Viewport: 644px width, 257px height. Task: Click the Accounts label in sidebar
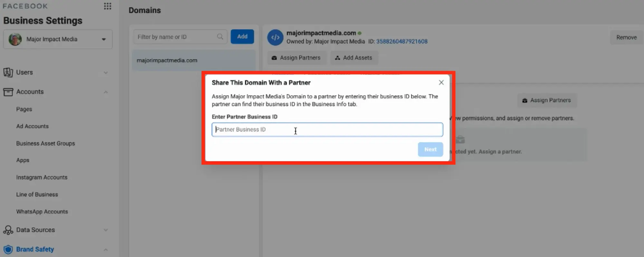(30, 92)
